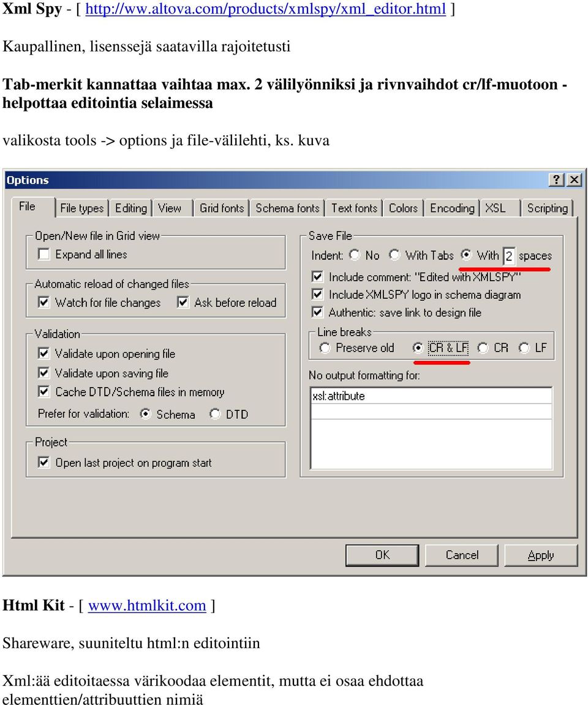Open the Editing tab
This screenshot has height=705, width=588.
tap(131, 208)
